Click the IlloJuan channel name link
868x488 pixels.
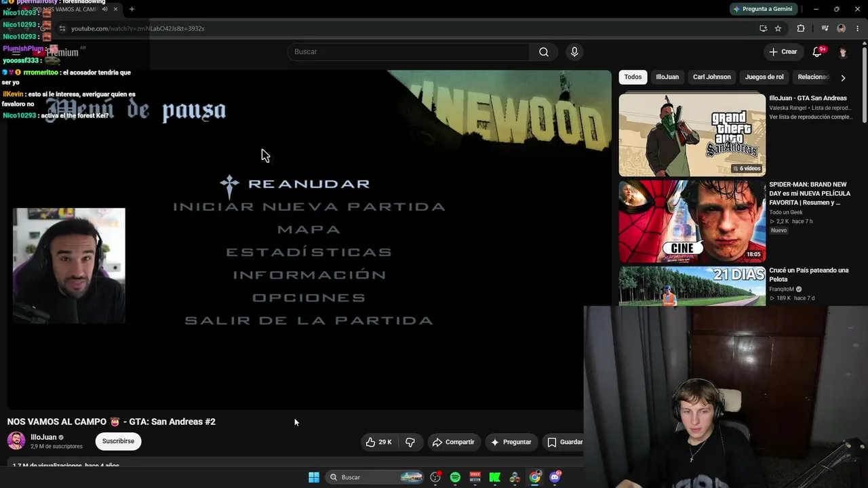43,437
